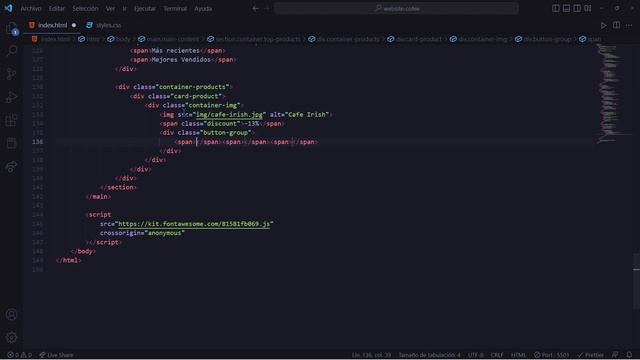Switch to the index.html tab

click(53, 25)
